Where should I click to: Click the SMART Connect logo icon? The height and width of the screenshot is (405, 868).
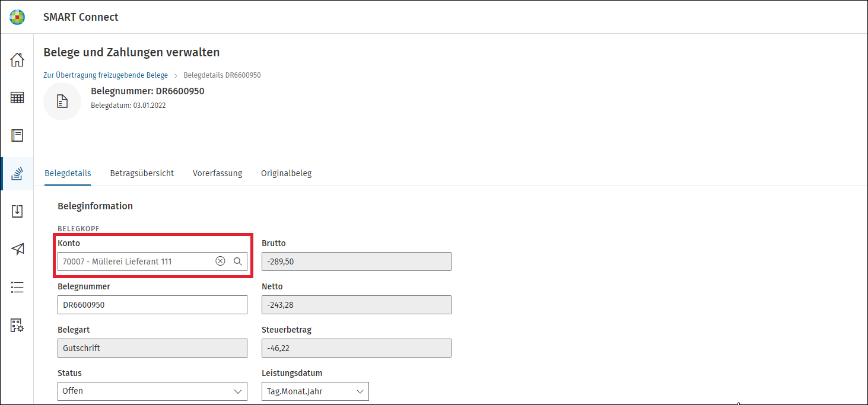pos(17,17)
